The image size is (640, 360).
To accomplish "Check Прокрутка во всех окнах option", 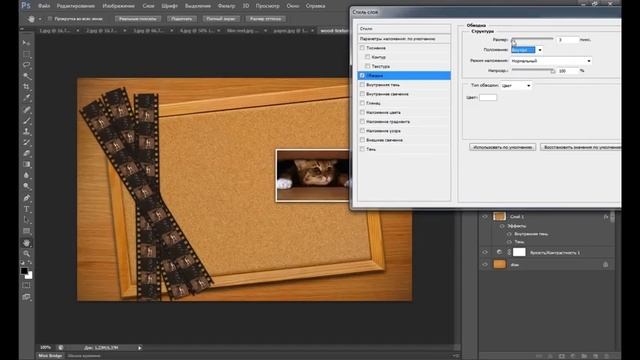I will 50,19.
